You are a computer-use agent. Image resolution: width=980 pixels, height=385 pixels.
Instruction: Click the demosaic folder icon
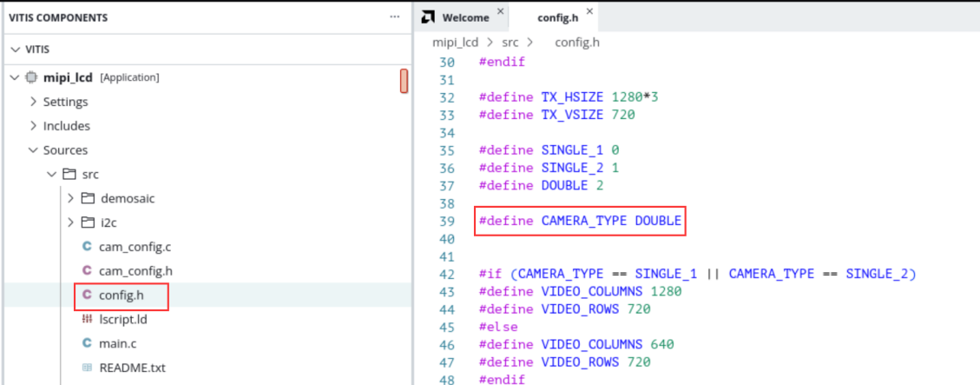click(89, 198)
